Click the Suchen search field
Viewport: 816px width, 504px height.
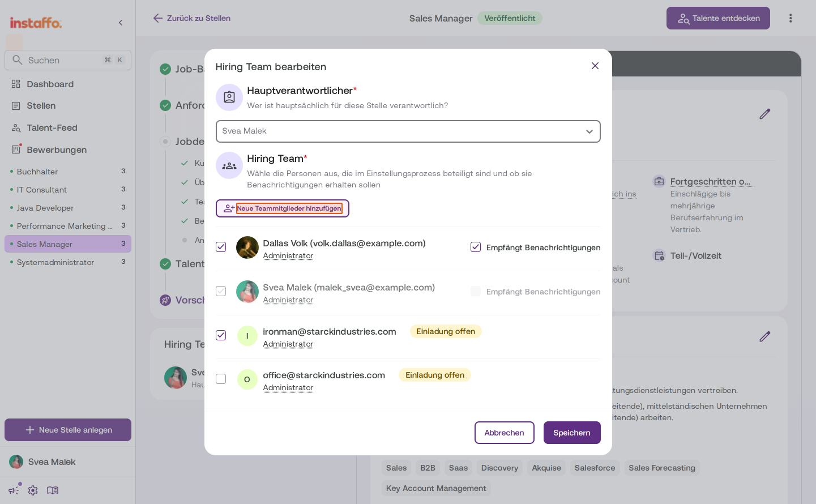click(68, 60)
